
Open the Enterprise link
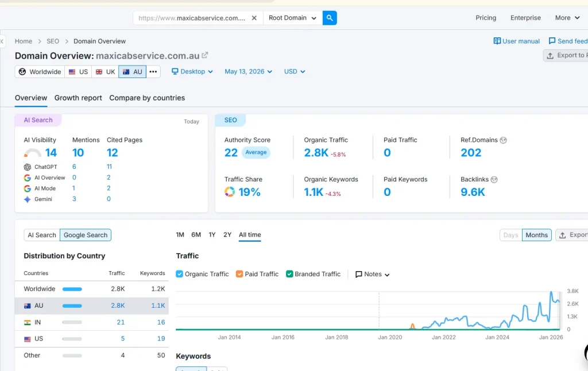tap(525, 18)
